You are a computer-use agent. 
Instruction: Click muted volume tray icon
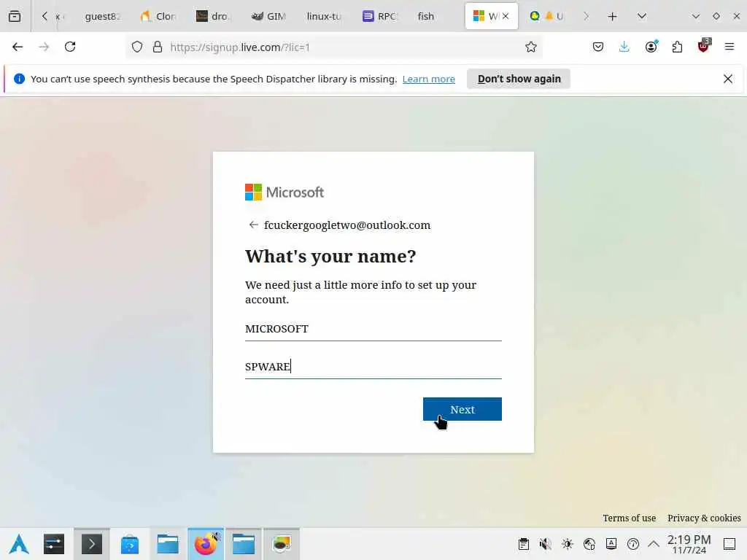point(546,544)
